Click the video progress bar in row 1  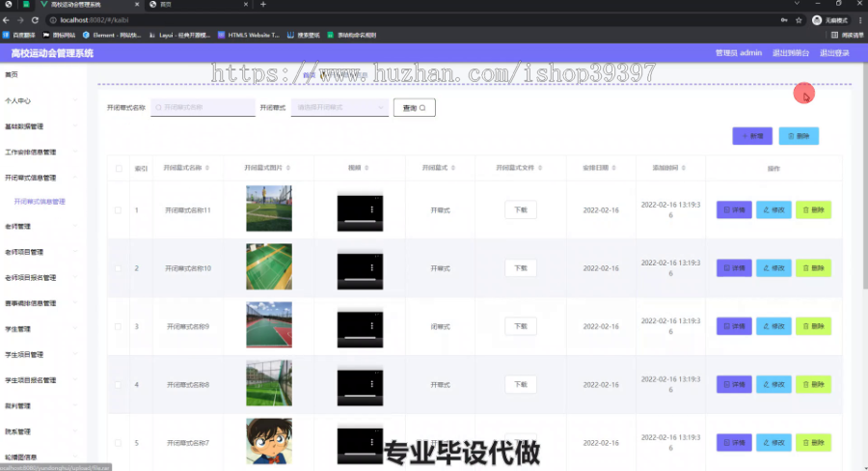coord(360,221)
